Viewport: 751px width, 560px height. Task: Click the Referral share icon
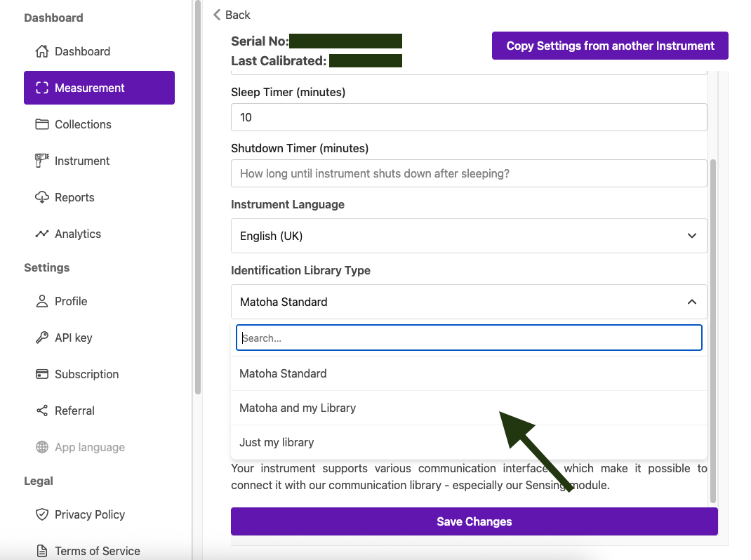[x=42, y=411]
